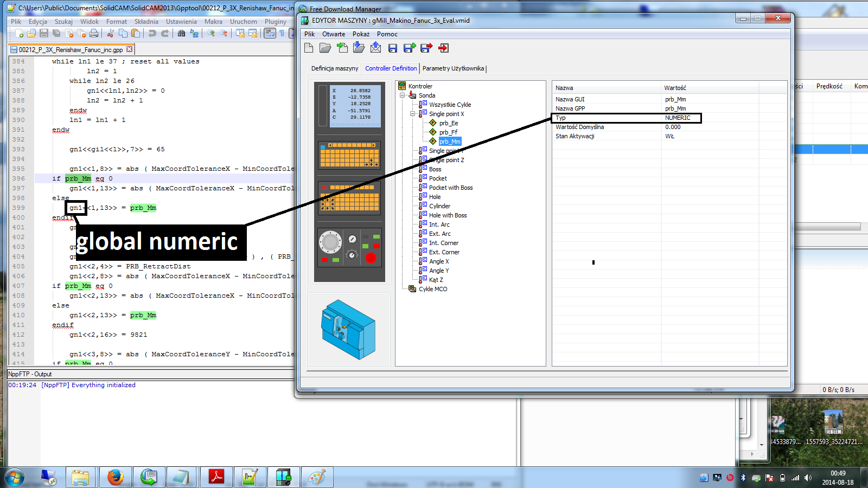Open a machine file with the folder icon
The width and height of the screenshot is (868, 488).
click(325, 48)
